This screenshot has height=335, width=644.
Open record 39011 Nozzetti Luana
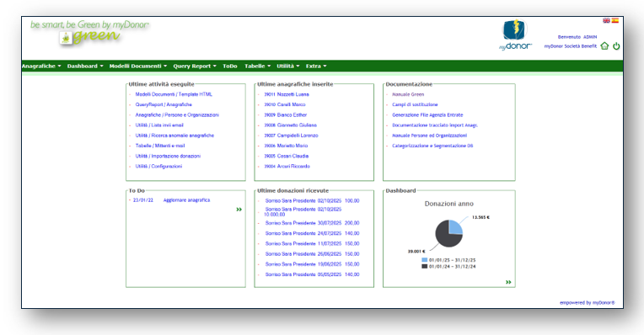[x=287, y=94]
